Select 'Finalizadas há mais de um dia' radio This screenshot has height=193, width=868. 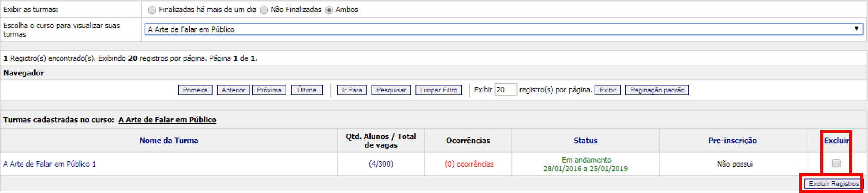pyautogui.click(x=152, y=10)
